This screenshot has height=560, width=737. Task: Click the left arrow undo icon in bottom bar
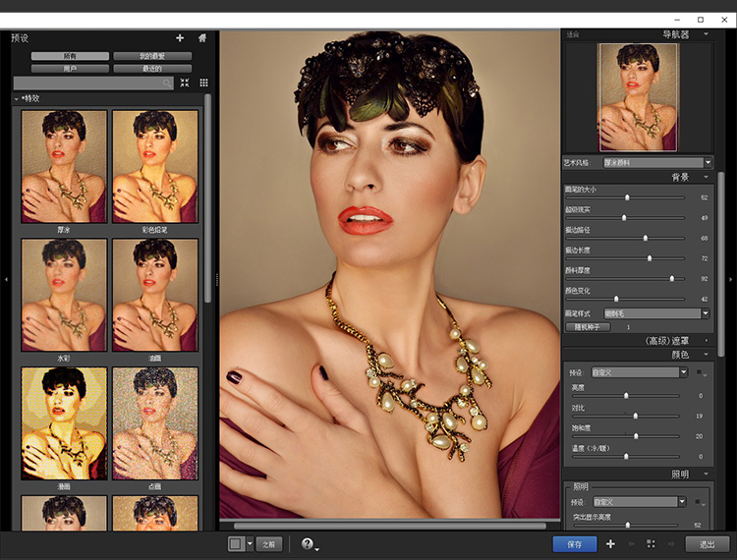click(x=631, y=544)
